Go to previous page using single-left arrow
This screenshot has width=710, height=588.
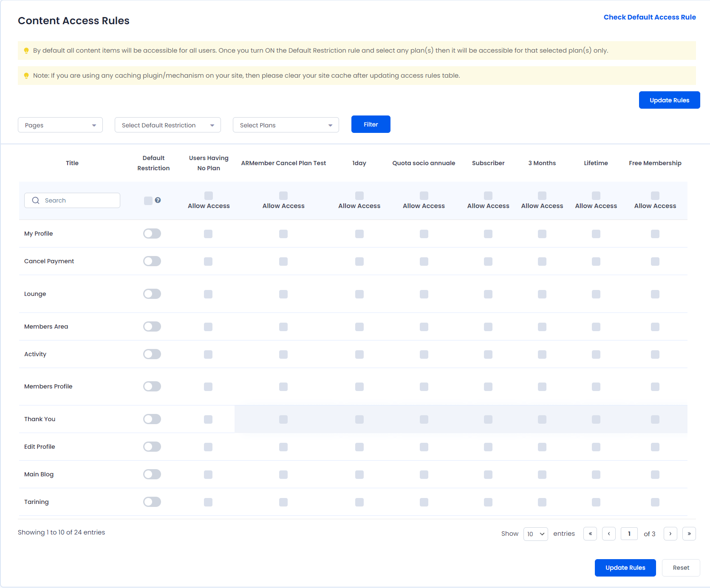point(609,534)
